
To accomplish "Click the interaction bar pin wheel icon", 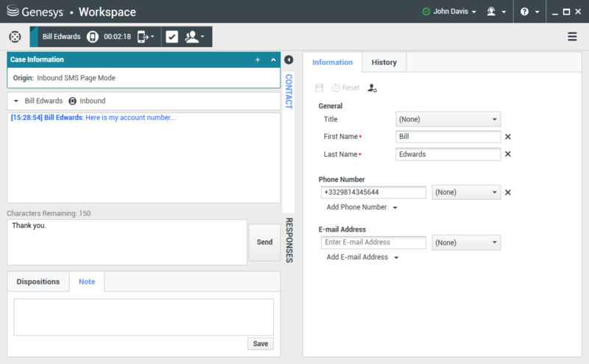I will pos(15,37).
